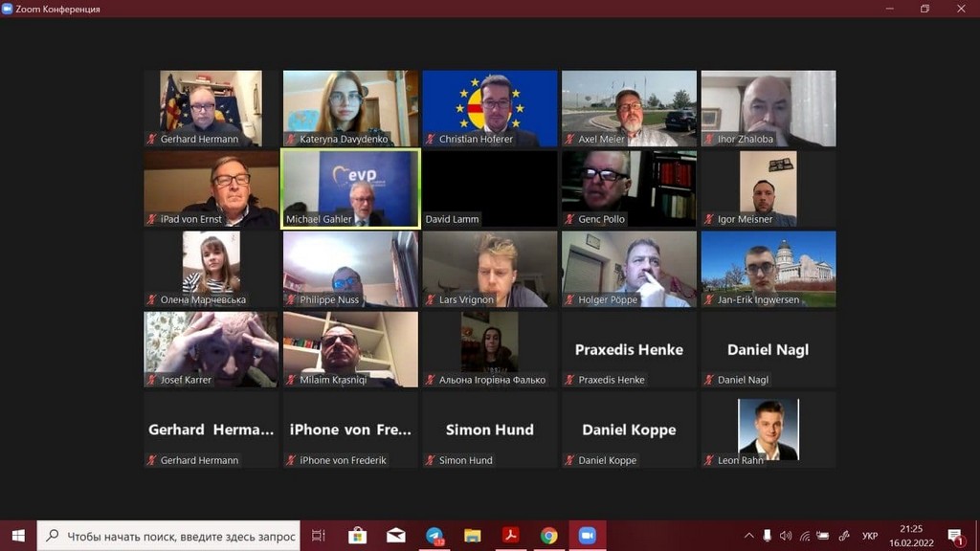Click the active Zoom taskbar icon

click(x=587, y=536)
